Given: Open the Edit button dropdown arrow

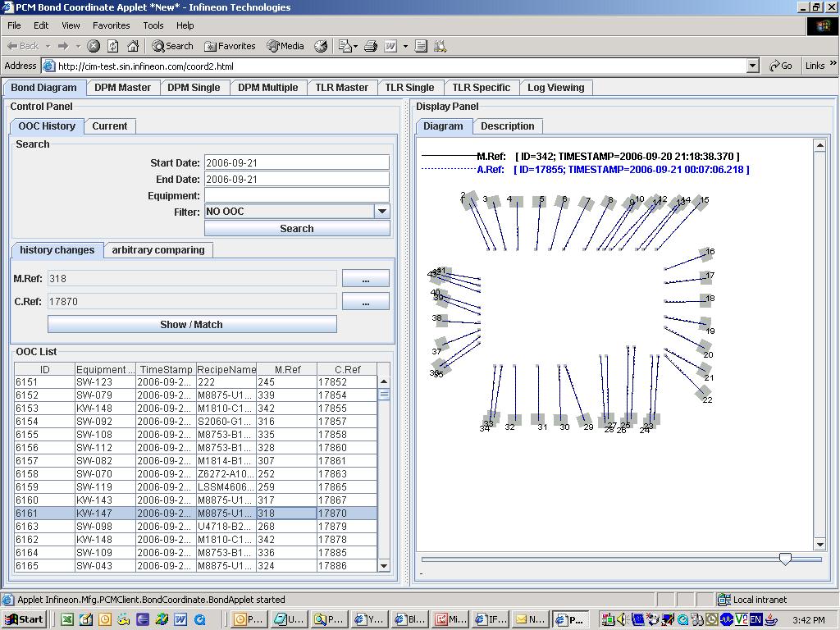Looking at the screenshot, I should pos(405,47).
